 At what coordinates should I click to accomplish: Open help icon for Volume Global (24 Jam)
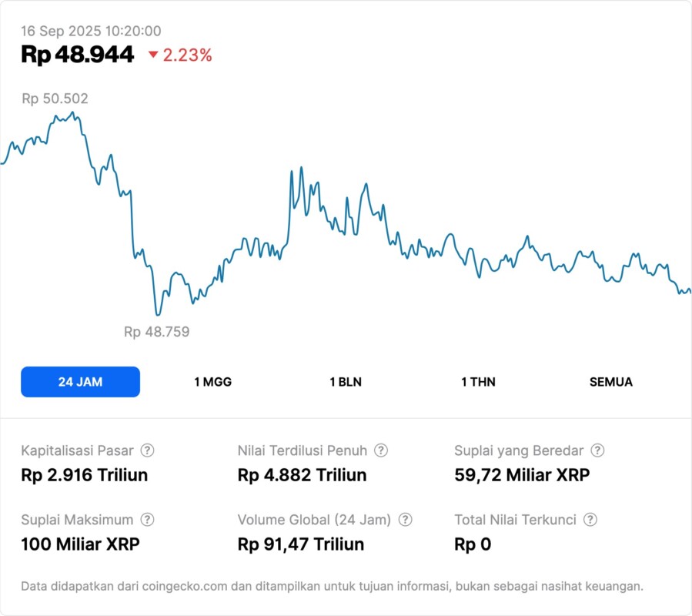click(405, 520)
